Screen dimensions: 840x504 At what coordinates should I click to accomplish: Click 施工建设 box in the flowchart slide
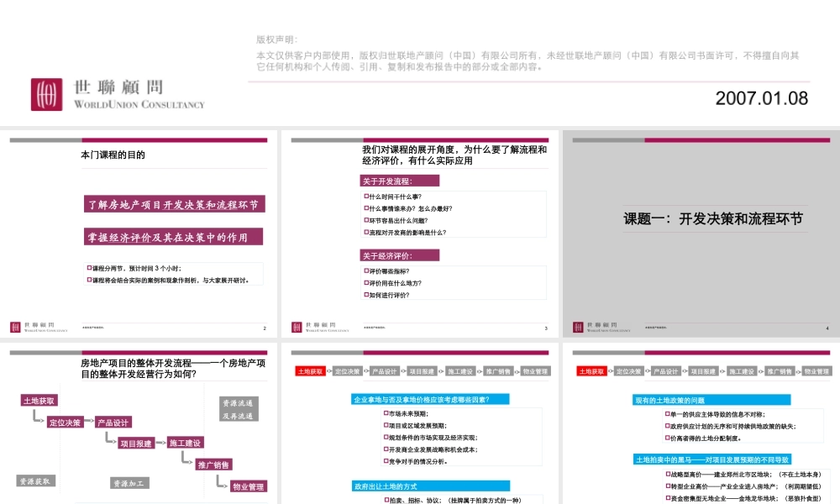186,443
